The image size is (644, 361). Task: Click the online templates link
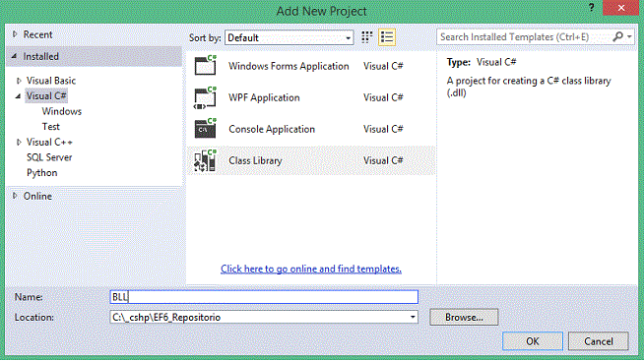[311, 269]
